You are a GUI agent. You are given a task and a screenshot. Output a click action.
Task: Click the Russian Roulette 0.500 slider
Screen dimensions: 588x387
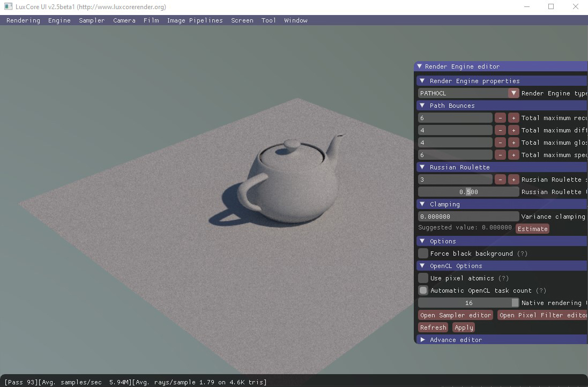click(x=468, y=192)
